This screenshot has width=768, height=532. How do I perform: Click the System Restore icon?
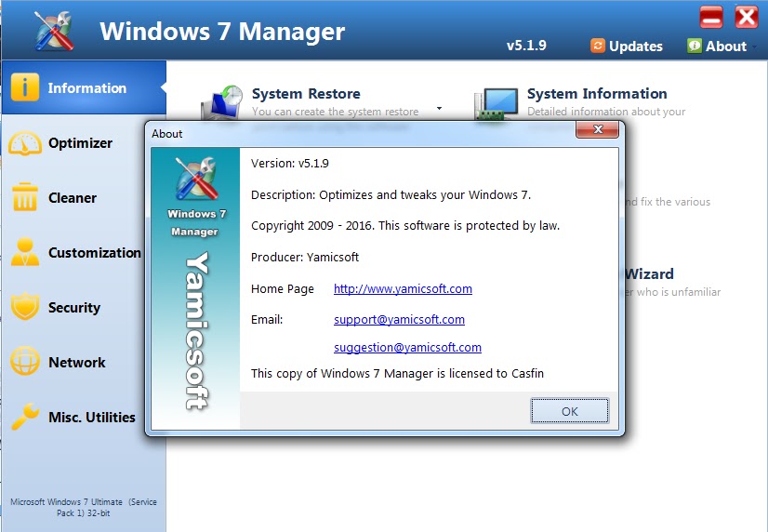[222, 102]
